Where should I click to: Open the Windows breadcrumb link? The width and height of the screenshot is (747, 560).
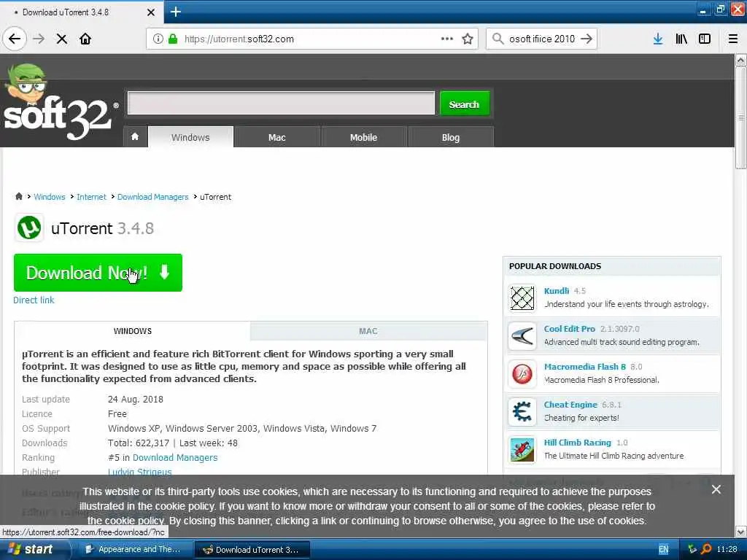pos(50,197)
